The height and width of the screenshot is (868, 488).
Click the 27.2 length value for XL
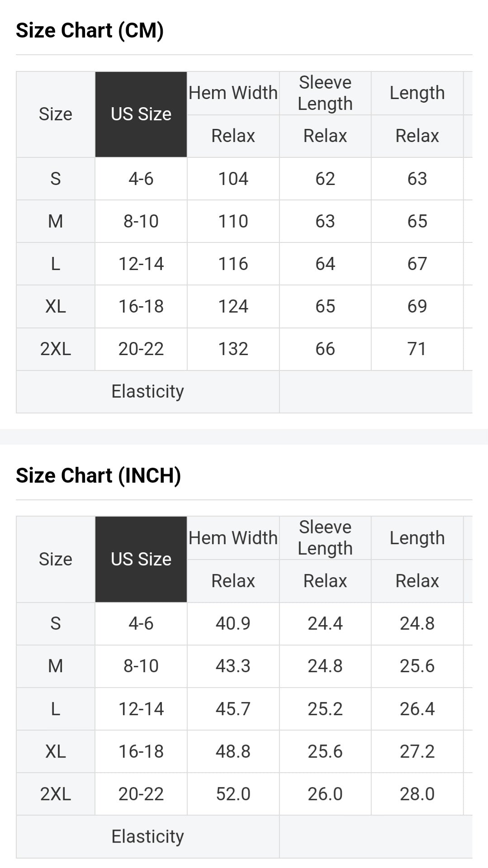[x=417, y=751]
